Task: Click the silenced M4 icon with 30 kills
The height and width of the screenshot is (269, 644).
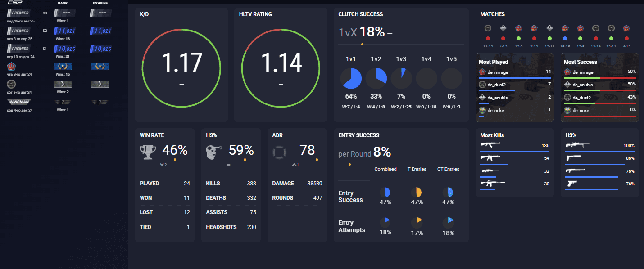Action: pyautogui.click(x=493, y=183)
